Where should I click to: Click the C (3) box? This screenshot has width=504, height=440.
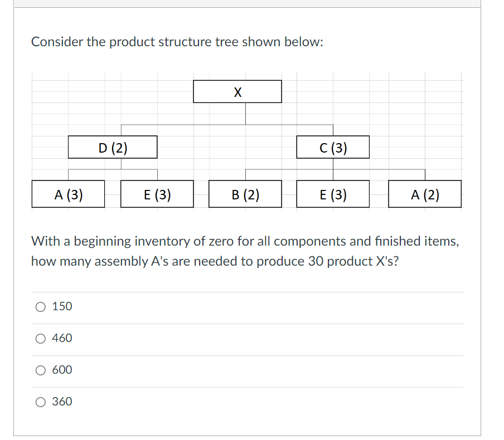[x=333, y=147]
